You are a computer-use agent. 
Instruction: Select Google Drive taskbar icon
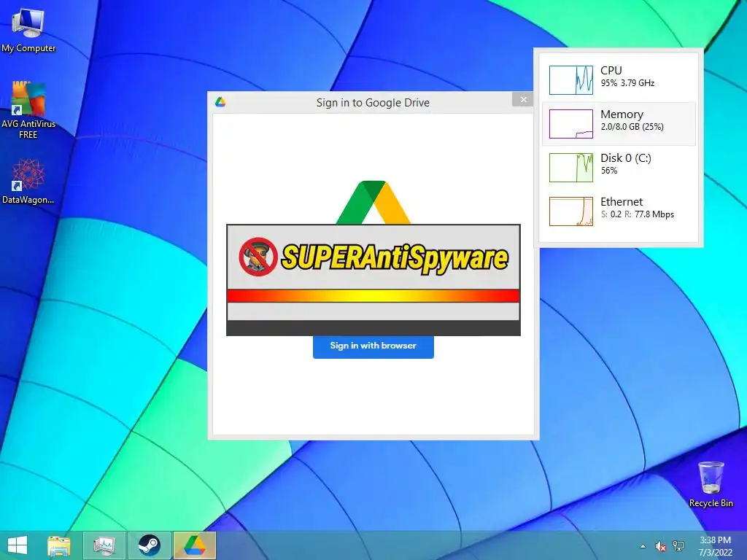(x=194, y=545)
